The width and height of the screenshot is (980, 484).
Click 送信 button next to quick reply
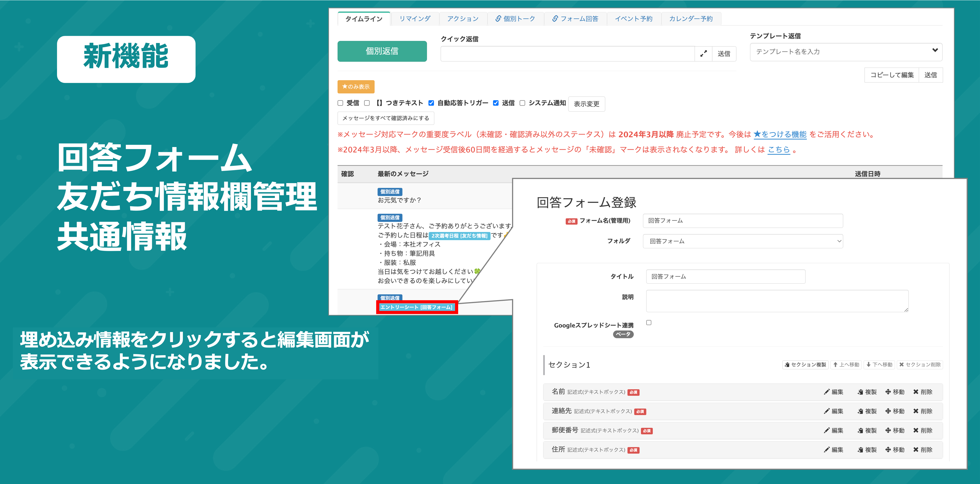[724, 54]
